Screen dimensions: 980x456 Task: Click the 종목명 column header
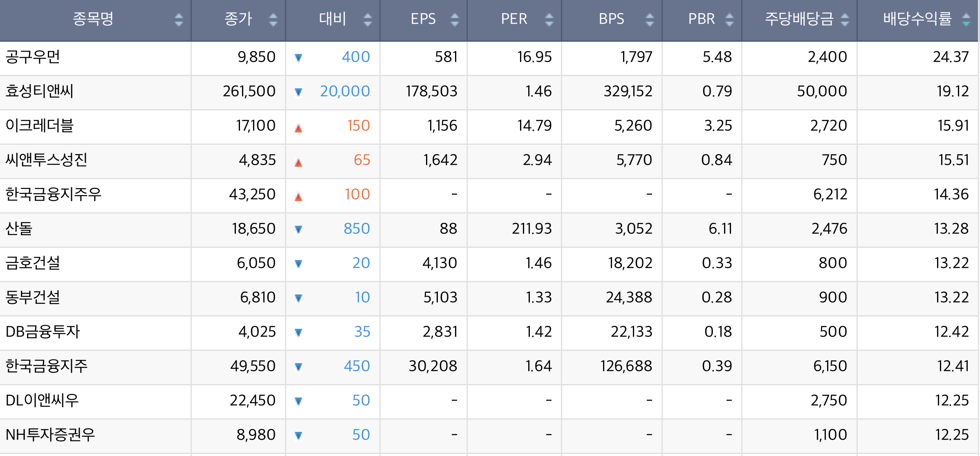tap(95, 20)
